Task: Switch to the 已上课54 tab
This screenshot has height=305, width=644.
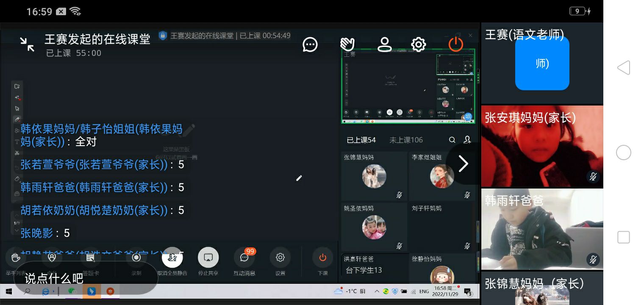Action: pos(361,140)
